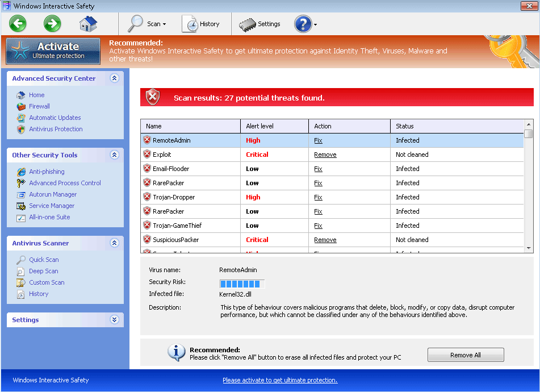Collapse the Antivirus Scanner panel
The image size is (540, 392).
114,243
